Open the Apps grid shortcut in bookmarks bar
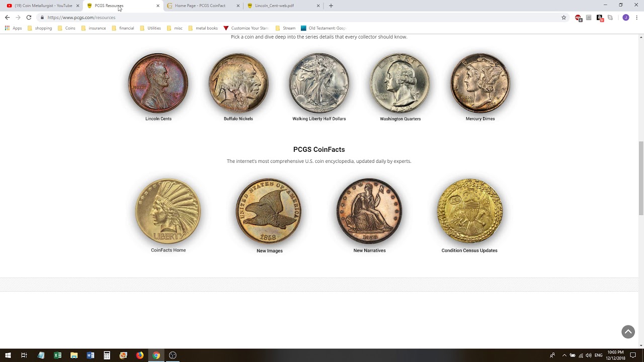644x362 pixels. (x=14, y=28)
